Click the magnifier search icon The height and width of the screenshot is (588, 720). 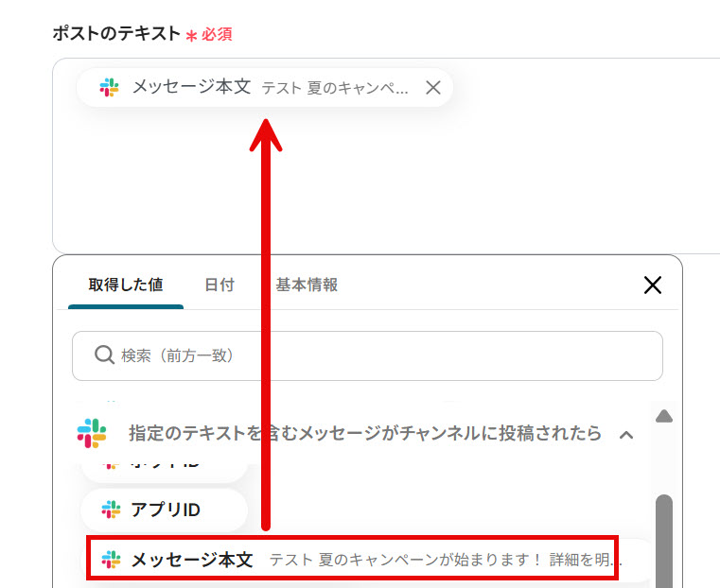104,355
